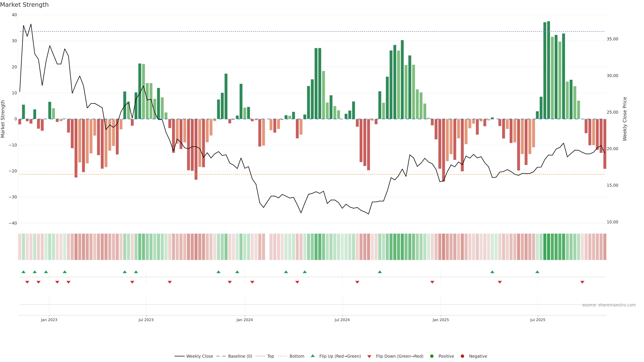The height and width of the screenshot is (362, 644).
Task: Click the Positive green circle legend icon
Action: pos(432,356)
